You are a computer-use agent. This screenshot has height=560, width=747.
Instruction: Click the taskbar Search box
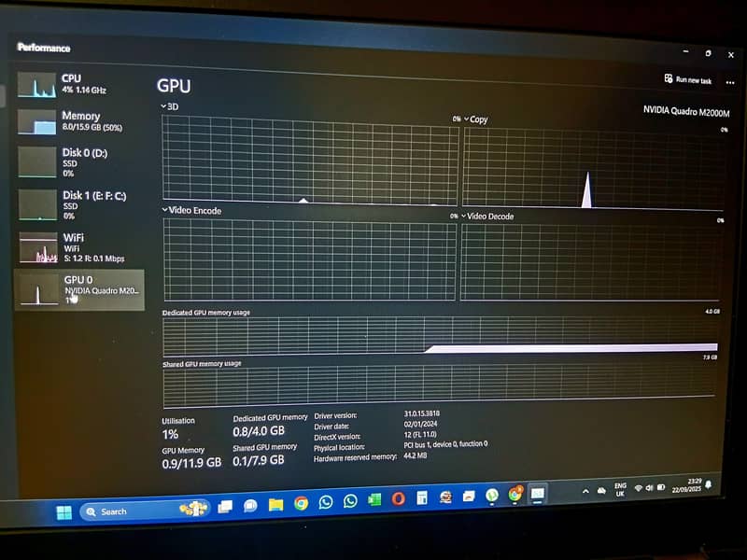145,511
